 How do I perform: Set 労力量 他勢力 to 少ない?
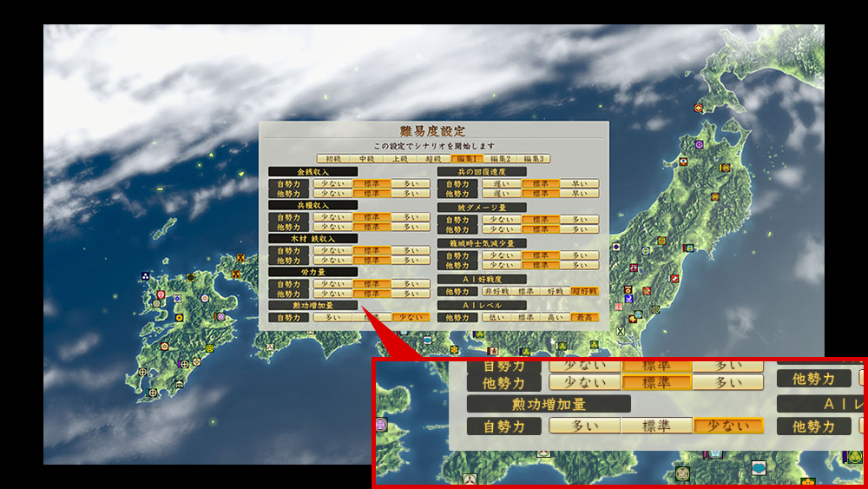[332, 294]
